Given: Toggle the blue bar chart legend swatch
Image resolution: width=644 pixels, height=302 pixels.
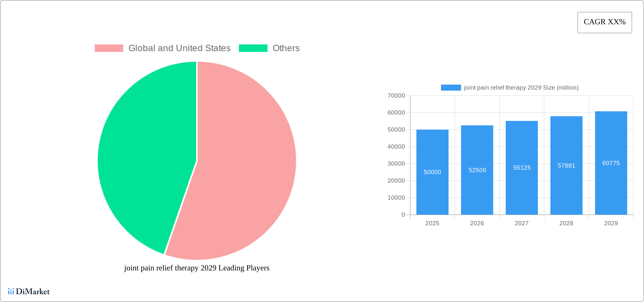Looking at the screenshot, I should point(451,87).
